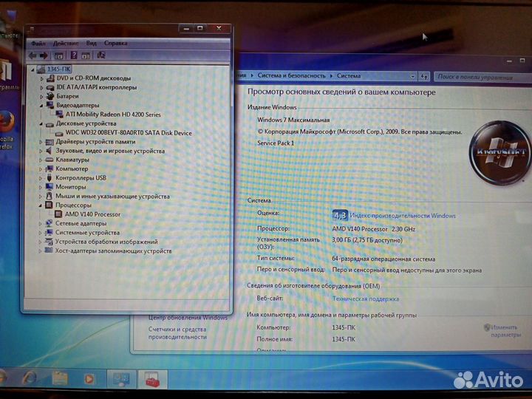Screen dimensions: 532x399
Task: Select the Процессоры category icon
Action: [x=49, y=205]
